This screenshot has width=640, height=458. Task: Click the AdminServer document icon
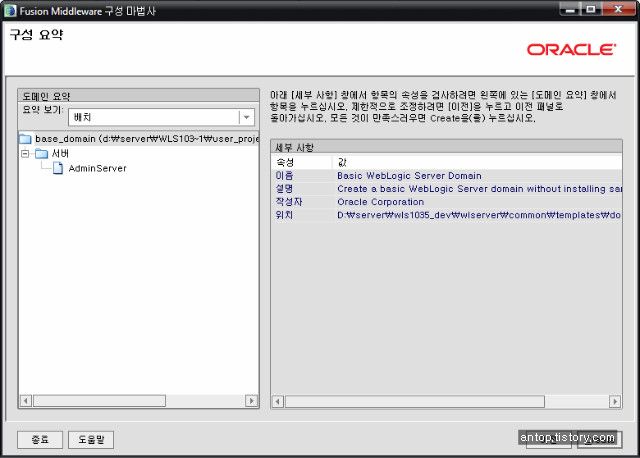58,168
